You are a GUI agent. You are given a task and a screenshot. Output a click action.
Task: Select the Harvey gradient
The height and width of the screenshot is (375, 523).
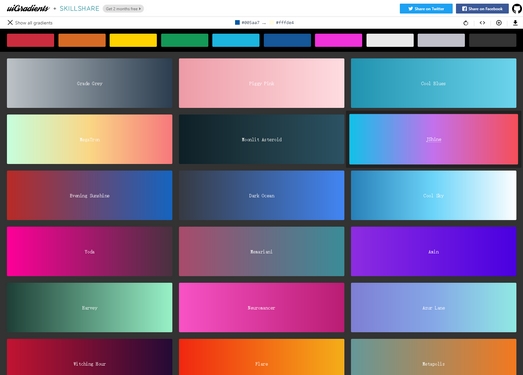[90, 307]
